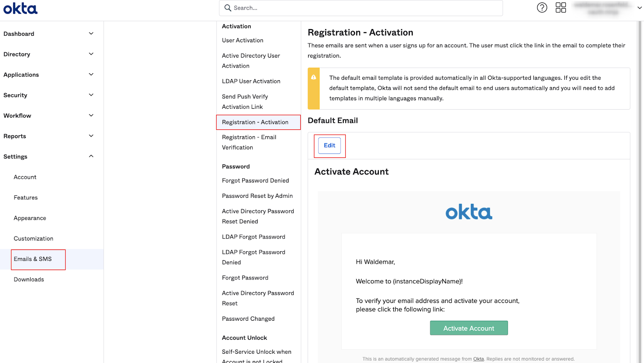Image resolution: width=644 pixels, height=363 pixels.
Task: Click Edit button for Default Email
Action: 330,145
